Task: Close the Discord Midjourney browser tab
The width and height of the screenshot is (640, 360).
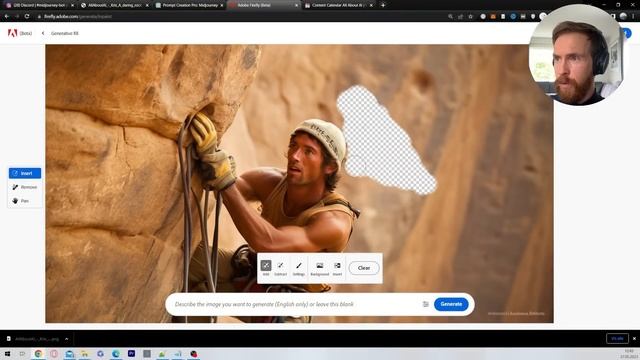Action: 72,5
